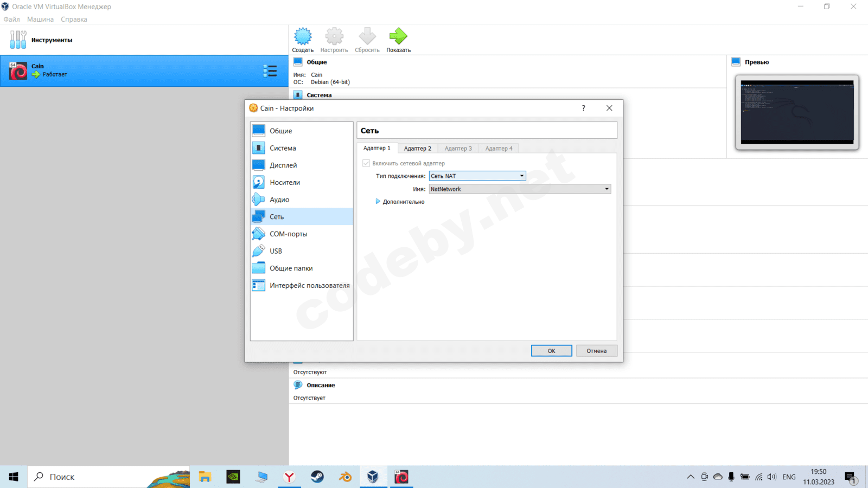Click the battery icon in system tray
Screen dimensions: 868x488
click(745, 477)
